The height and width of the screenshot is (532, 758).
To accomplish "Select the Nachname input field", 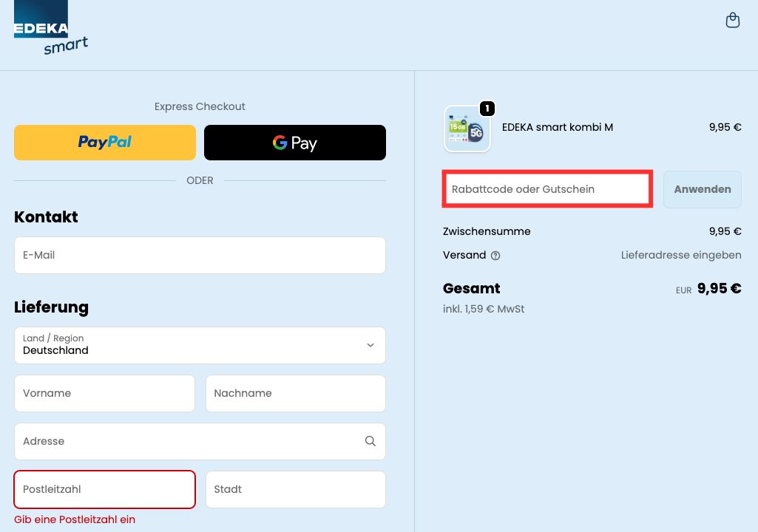I will (295, 393).
